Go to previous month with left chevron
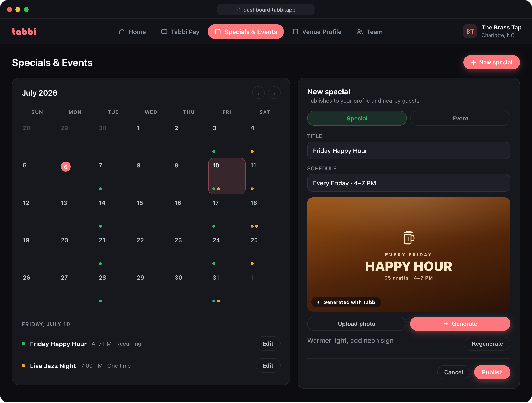532x403 pixels. pos(259,93)
